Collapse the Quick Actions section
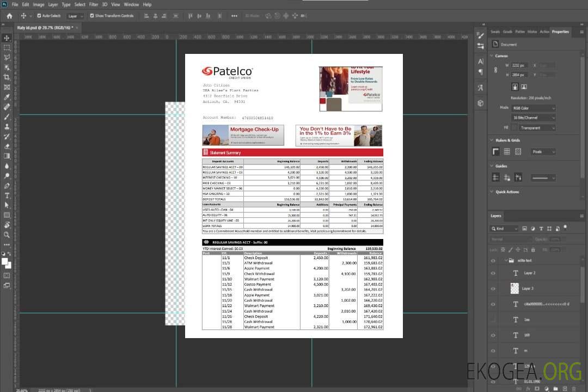Viewport: 588px width, 392px height. [492, 192]
